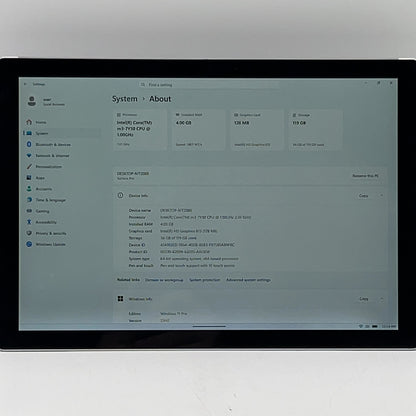Screen dimensions: 416x416
Task: Click the Device info circle icon
Action: click(120, 195)
